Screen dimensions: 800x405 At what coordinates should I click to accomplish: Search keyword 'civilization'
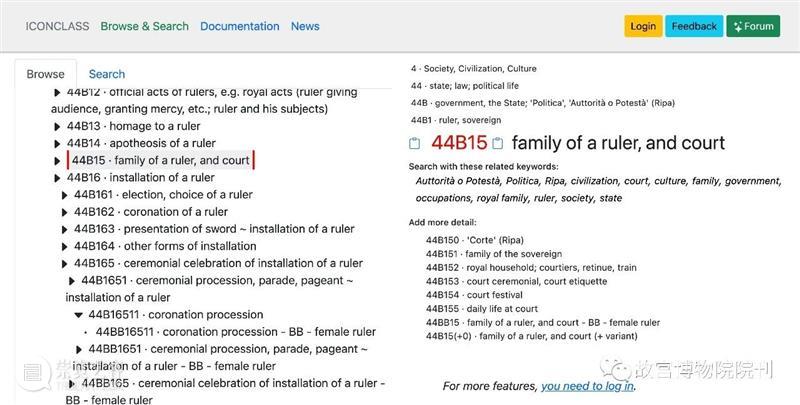(x=594, y=181)
